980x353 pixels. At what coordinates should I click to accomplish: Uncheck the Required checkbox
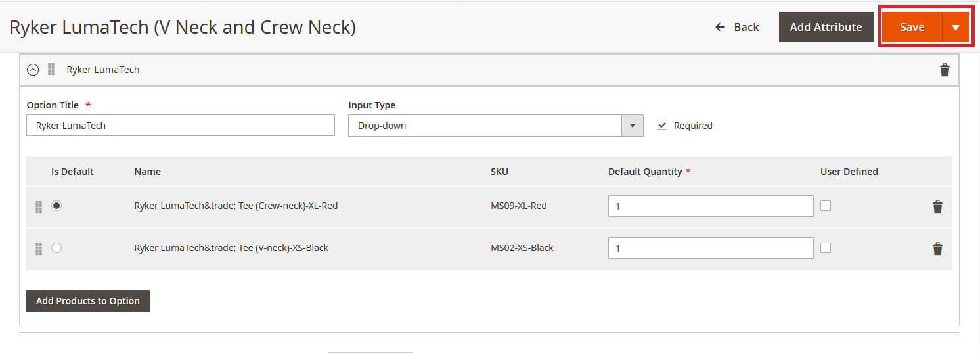pyautogui.click(x=662, y=125)
